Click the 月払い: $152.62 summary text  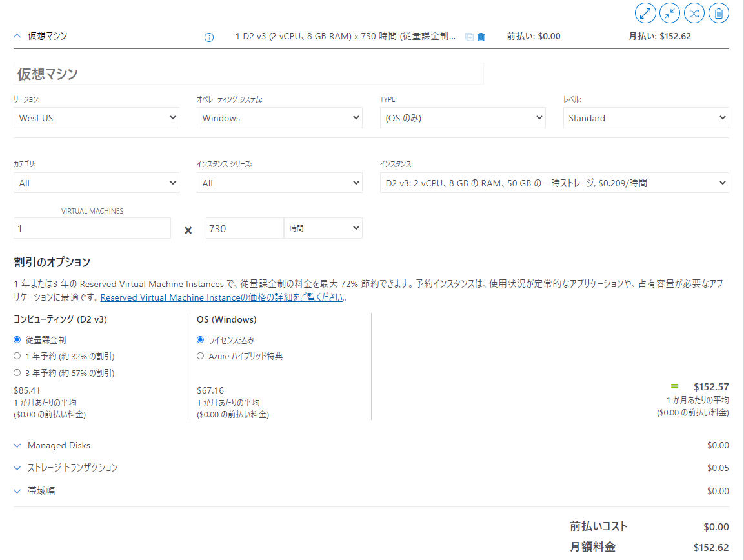[x=659, y=37]
